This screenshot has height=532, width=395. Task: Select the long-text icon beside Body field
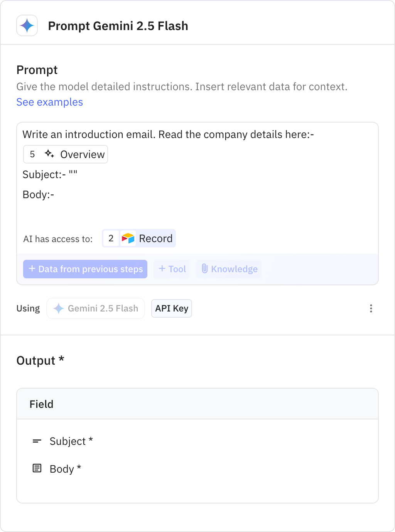point(37,469)
